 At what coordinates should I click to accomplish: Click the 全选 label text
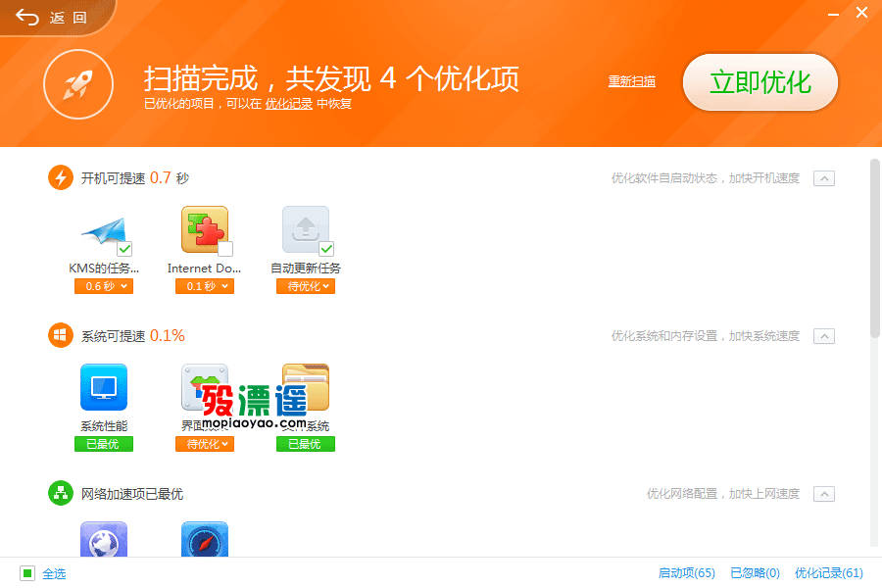(x=54, y=573)
